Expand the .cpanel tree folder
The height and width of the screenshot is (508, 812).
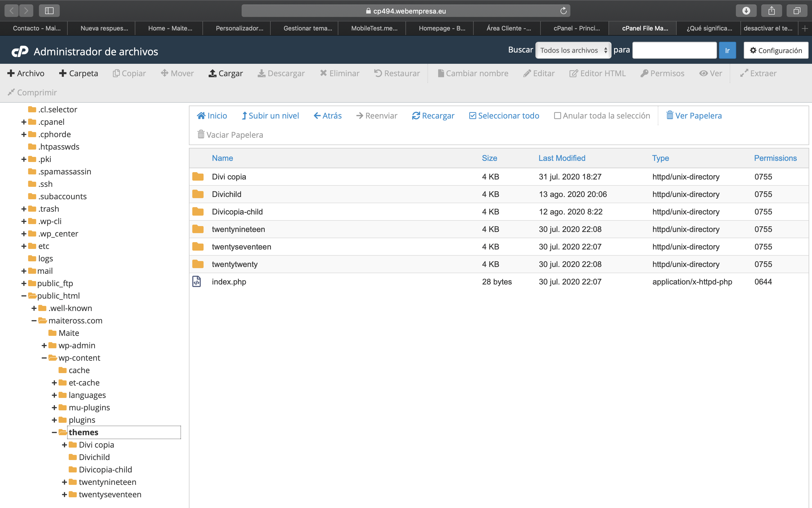pyautogui.click(x=24, y=122)
